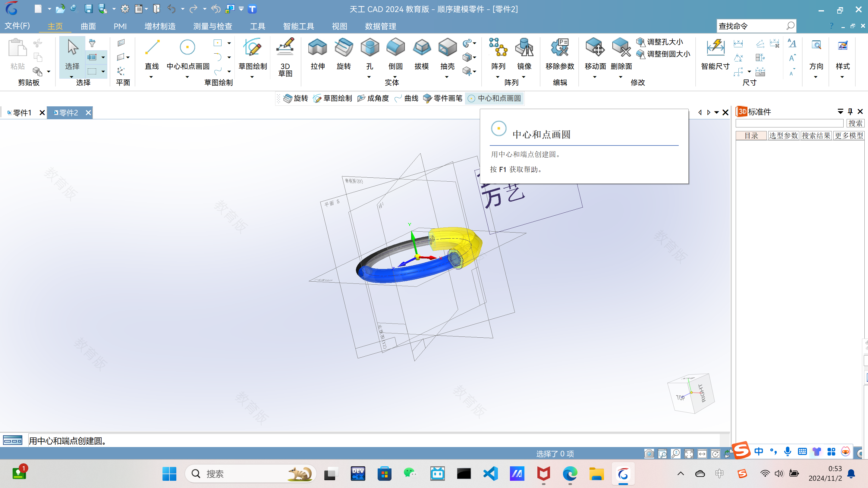Pin the 标准件 panel with pushpin icon
This screenshot has width=868, height=488.
pos(850,111)
